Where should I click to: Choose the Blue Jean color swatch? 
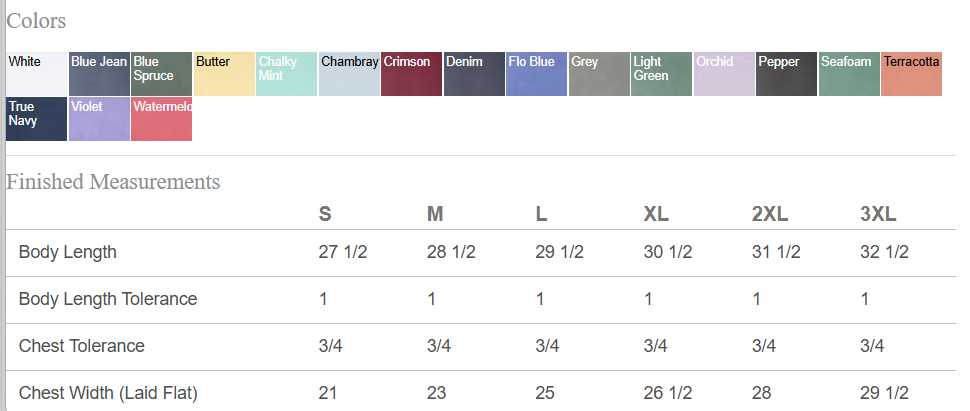pos(99,74)
